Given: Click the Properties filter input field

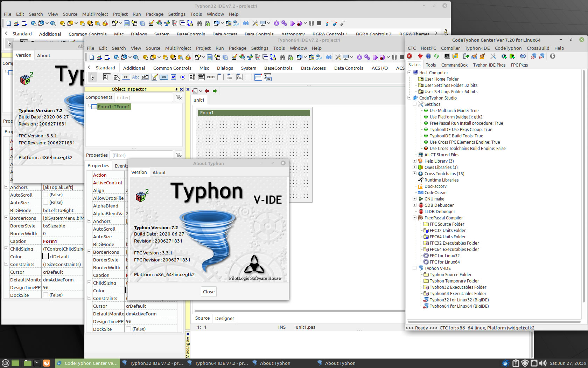Looking at the screenshot, I should tap(141, 155).
